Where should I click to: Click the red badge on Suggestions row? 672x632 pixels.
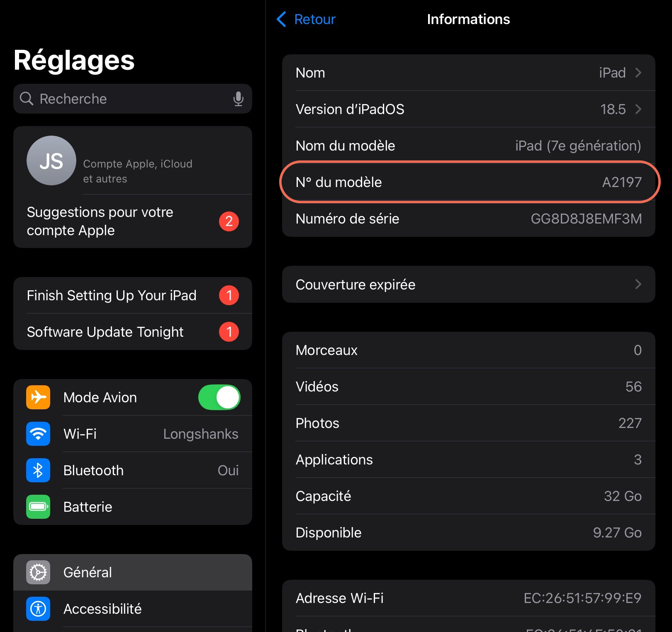(229, 221)
